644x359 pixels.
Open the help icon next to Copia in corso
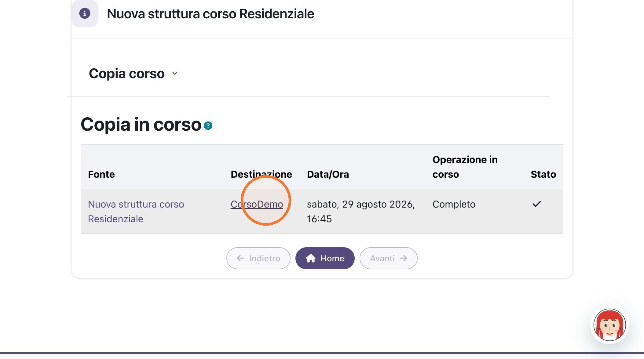[x=208, y=125]
